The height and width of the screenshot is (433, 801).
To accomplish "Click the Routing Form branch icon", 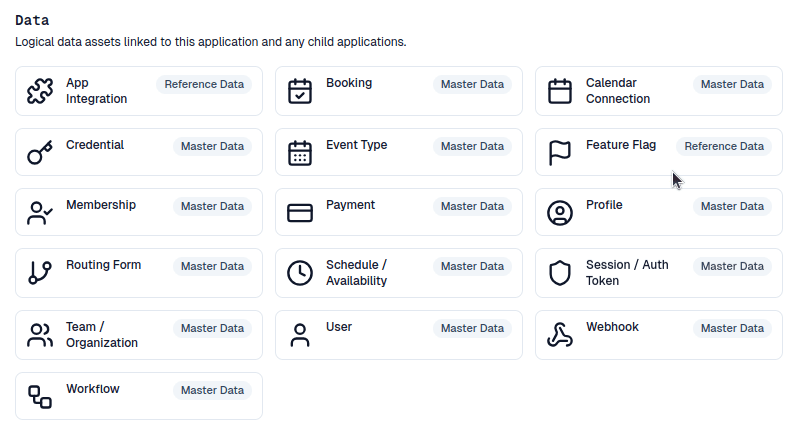I will coord(40,273).
